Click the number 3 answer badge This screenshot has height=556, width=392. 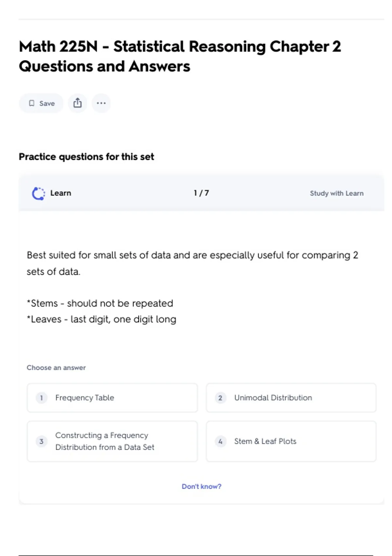coord(41,441)
